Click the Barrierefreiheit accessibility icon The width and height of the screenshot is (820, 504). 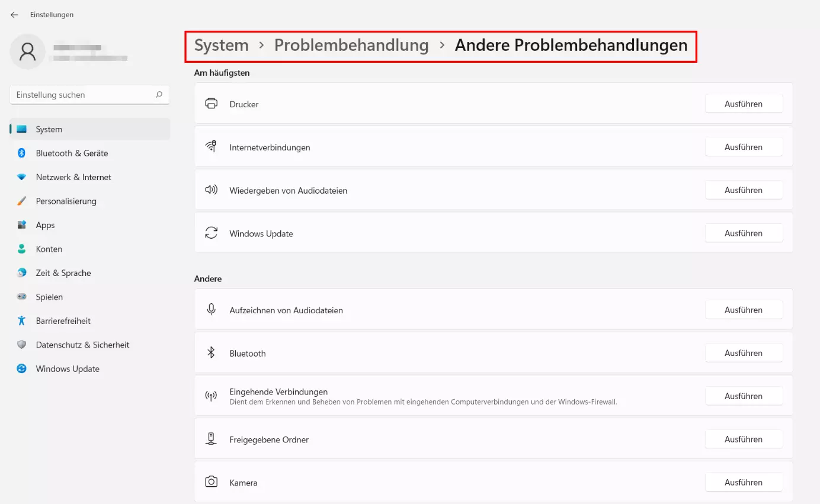click(22, 320)
